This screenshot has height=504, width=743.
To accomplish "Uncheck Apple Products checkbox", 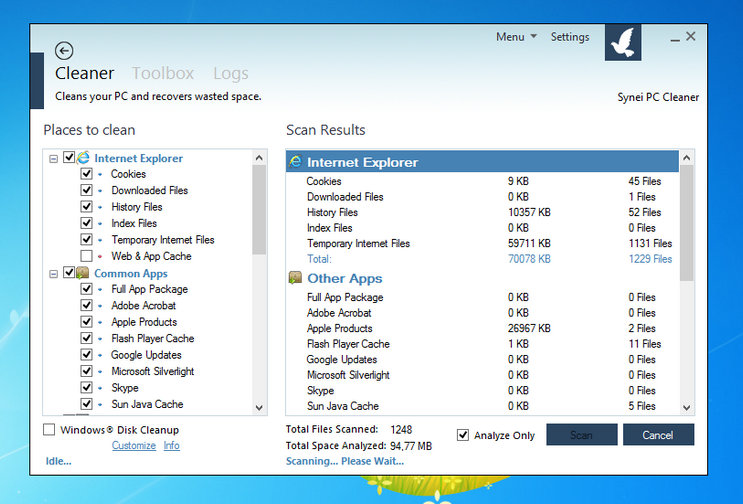I will (86, 322).
